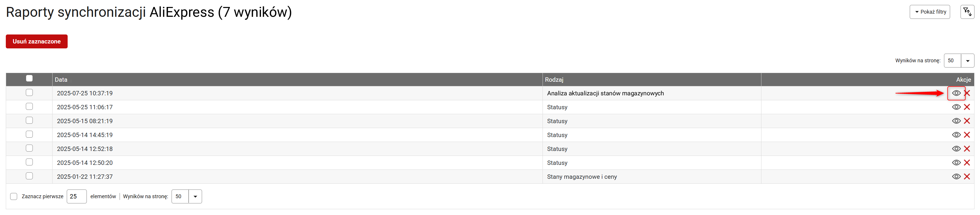The height and width of the screenshot is (215, 980).
Task: Delete the 2025-07-25 10:37:19 report
Action: pyautogui.click(x=967, y=93)
